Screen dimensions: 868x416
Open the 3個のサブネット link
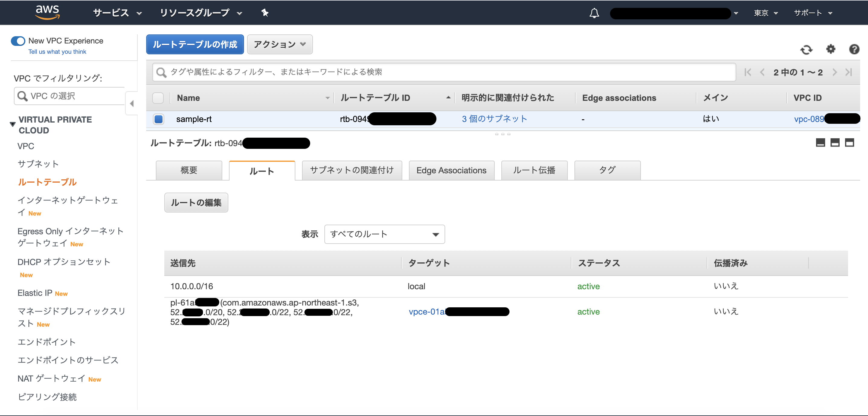[493, 119]
